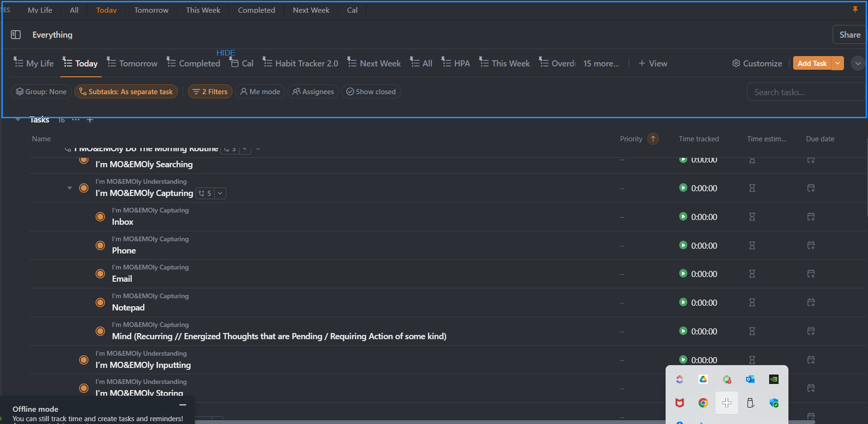Toggle status circle of I'm MO&EMOly Capturing
This screenshot has width=868, height=424.
pos(84,188)
